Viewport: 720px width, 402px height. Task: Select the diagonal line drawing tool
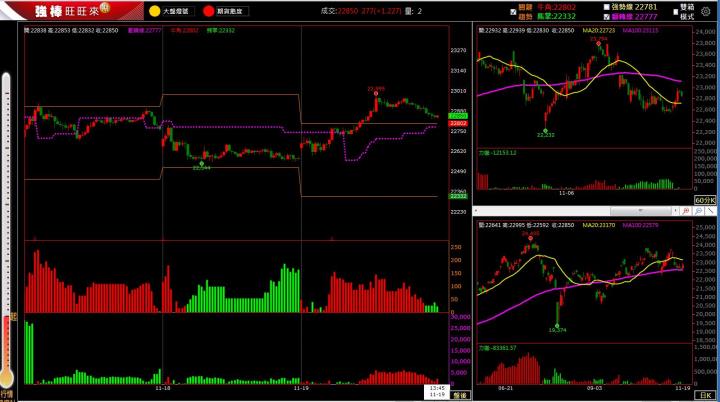click(x=711, y=211)
